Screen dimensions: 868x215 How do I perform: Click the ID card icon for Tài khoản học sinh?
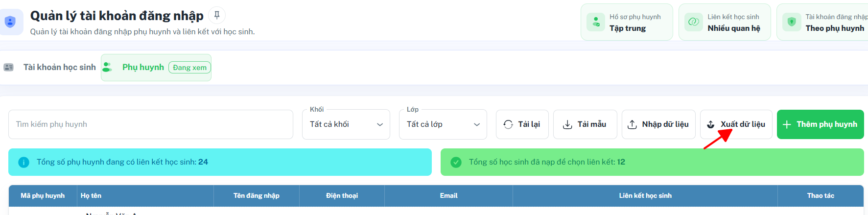click(x=9, y=67)
